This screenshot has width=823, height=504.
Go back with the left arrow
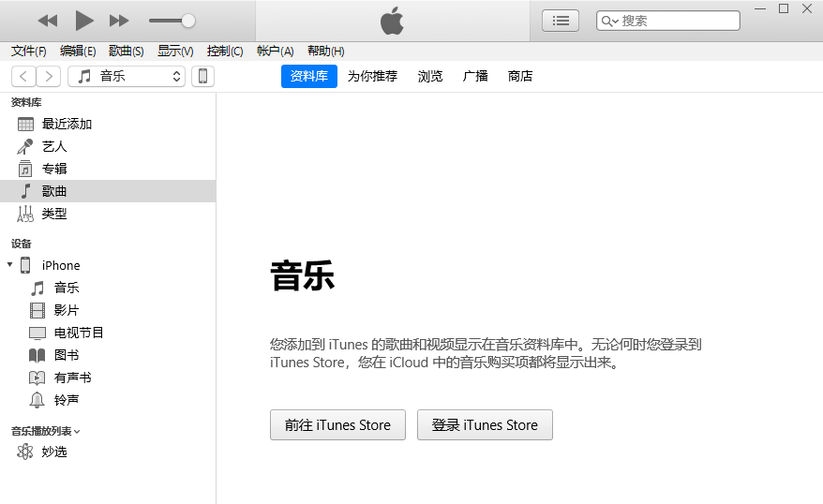[23, 77]
